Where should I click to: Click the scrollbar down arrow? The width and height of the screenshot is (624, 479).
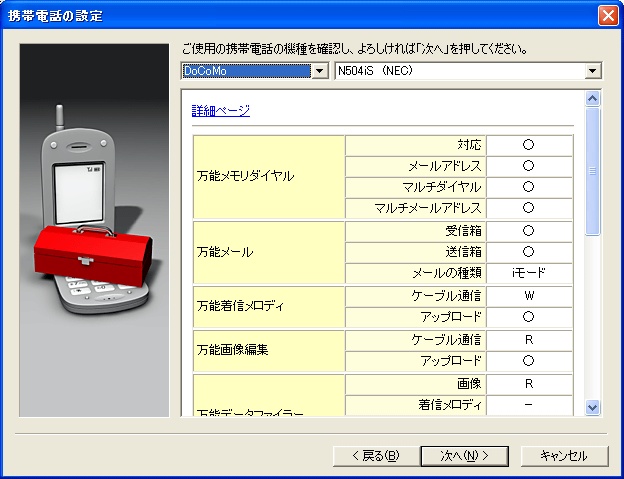592,407
